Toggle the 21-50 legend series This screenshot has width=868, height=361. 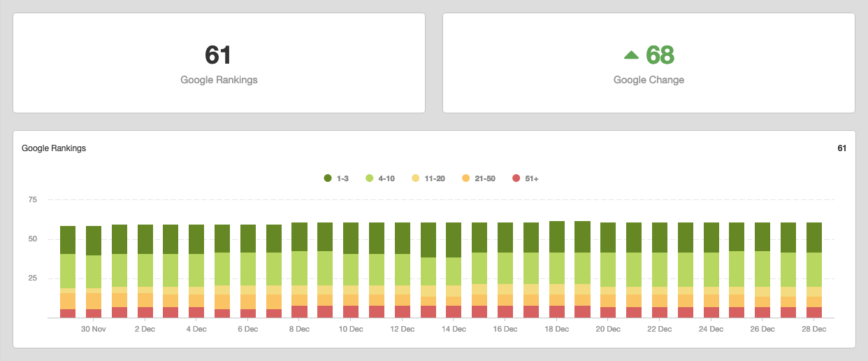479,178
